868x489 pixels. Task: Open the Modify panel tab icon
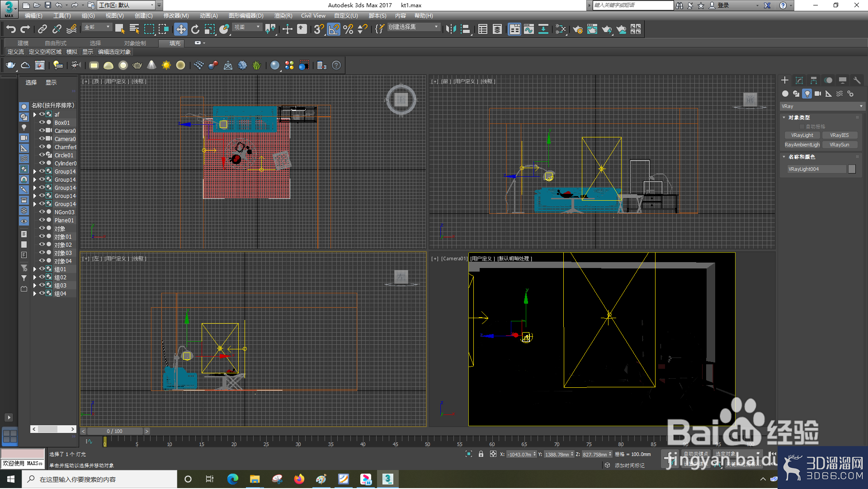coord(799,80)
